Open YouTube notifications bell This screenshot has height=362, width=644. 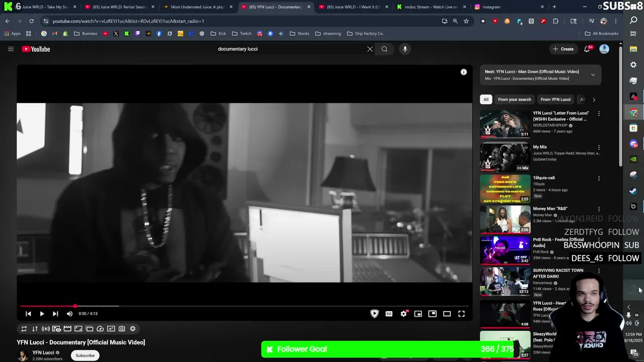click(x=587, y=49)
